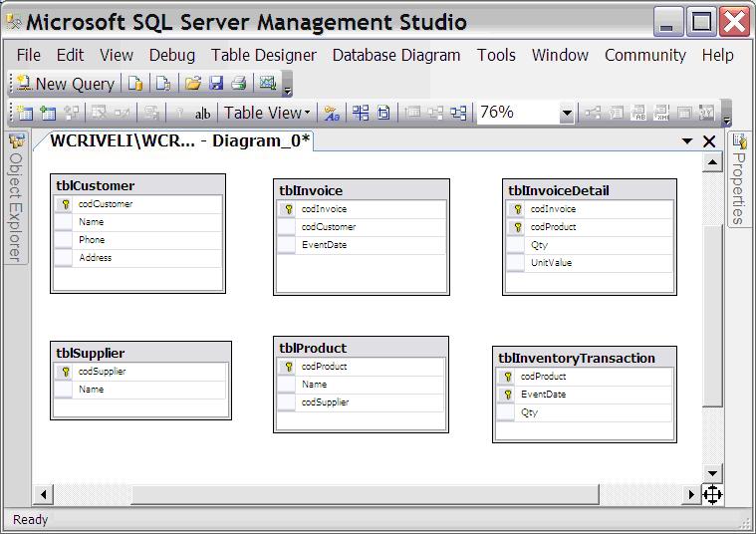Click the Relationships icon right of zoom box

[593, 113]
